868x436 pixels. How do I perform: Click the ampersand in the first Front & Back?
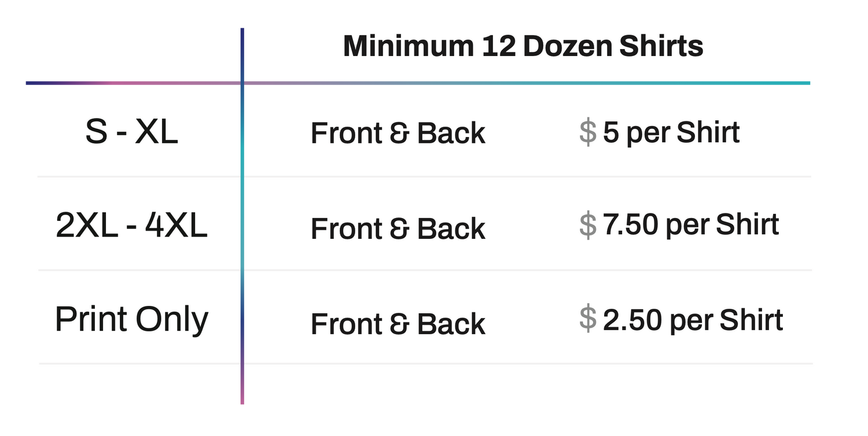[398, 134]
